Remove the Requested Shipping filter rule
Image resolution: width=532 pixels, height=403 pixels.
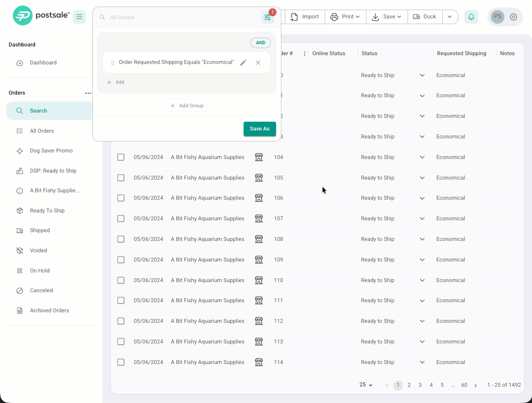click(x=258, y=63)
